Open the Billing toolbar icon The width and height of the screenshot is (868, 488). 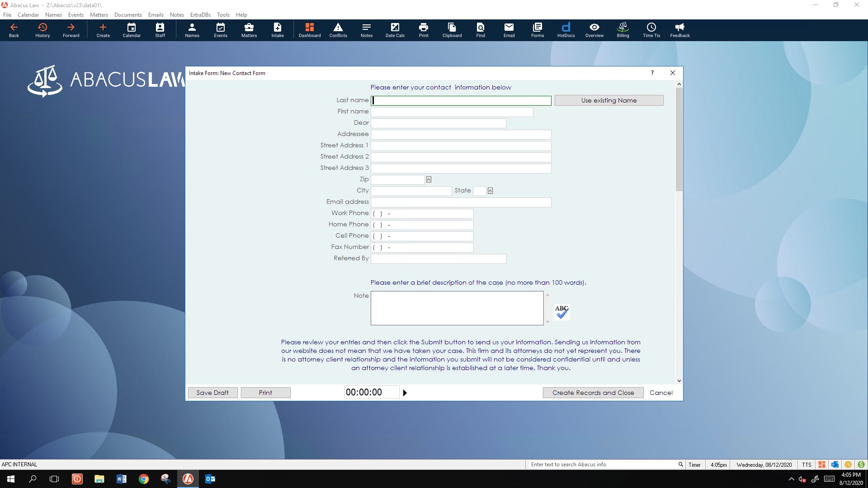(x=623, y=30)
